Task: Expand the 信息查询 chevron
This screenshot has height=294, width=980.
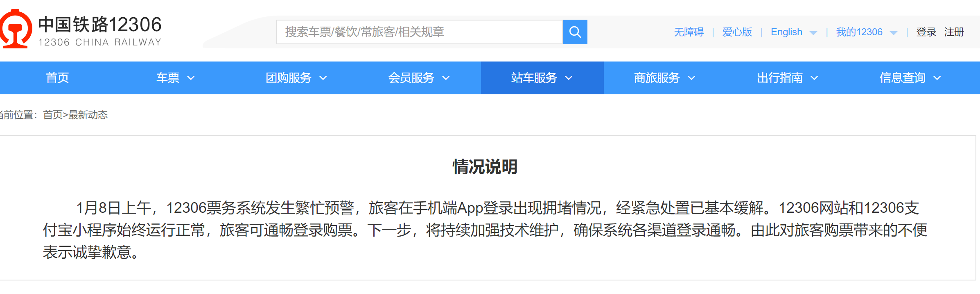Action: [x=937, y=78]
